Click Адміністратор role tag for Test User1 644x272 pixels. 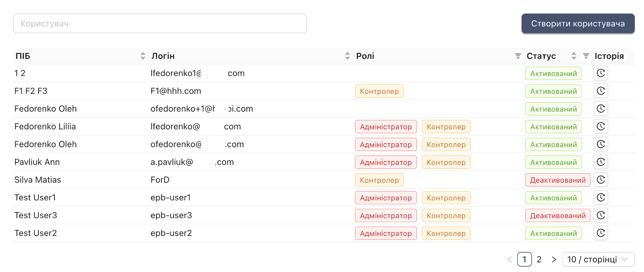coord(385,198)
